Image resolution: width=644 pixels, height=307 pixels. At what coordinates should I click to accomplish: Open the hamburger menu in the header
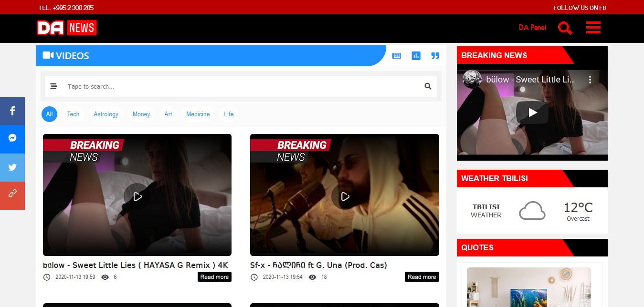[593, 28]
